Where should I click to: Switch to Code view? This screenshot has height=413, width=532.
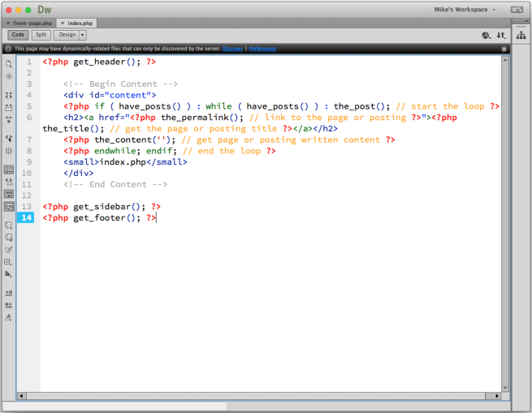click(18, 35)
